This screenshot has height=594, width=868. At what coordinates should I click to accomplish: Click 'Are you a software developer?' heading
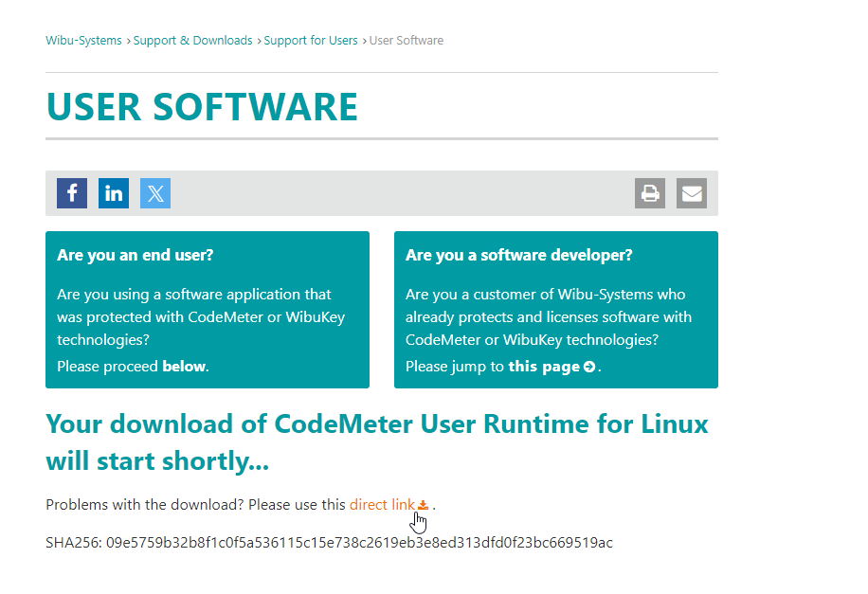pos(518,255)
